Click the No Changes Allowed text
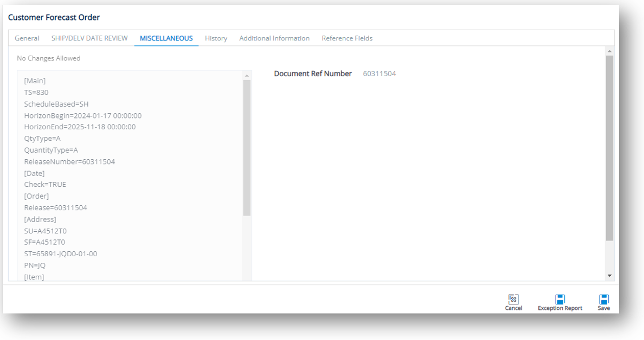 click(x=49, y=58)
